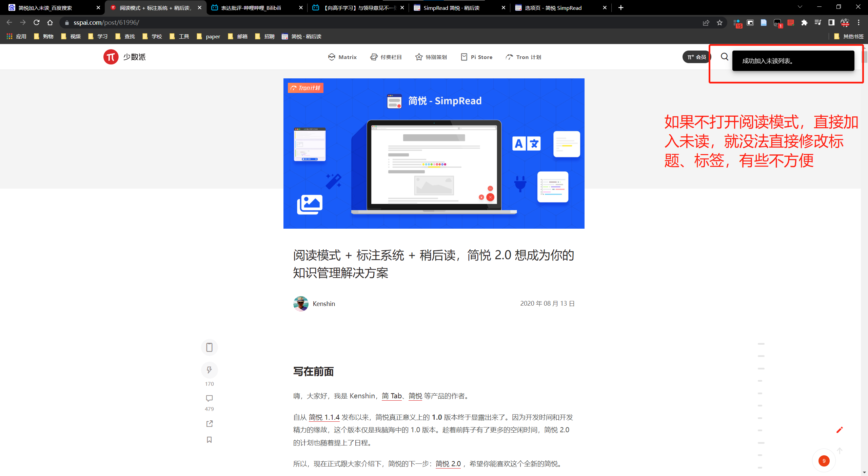The width and height of the screenshot is (868, 476).
Task: Click the red pencil edit icon
Action: (840, 430)
